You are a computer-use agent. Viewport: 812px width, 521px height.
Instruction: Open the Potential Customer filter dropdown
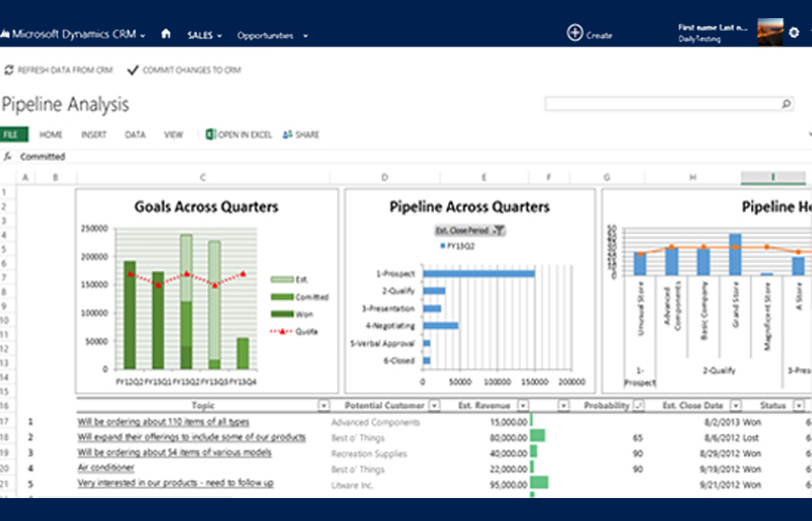[435, 406]
